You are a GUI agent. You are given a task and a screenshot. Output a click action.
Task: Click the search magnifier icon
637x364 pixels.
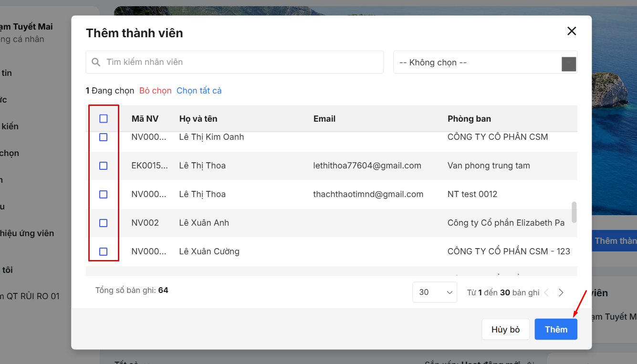coord(96,62)
